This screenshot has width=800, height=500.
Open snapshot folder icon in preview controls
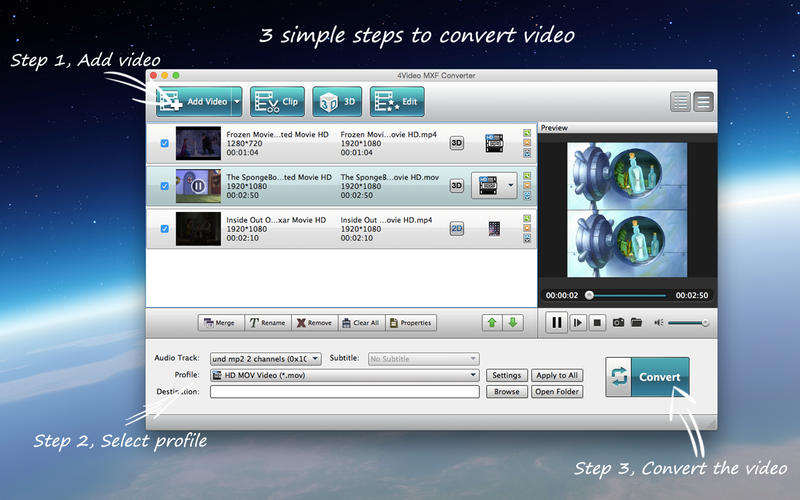[636, 322]
